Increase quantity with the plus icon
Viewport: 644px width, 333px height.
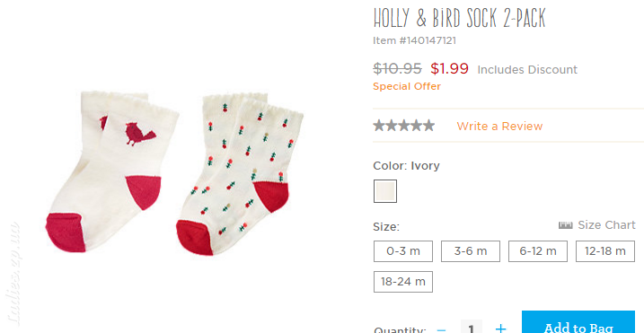[x=500, y=329]
